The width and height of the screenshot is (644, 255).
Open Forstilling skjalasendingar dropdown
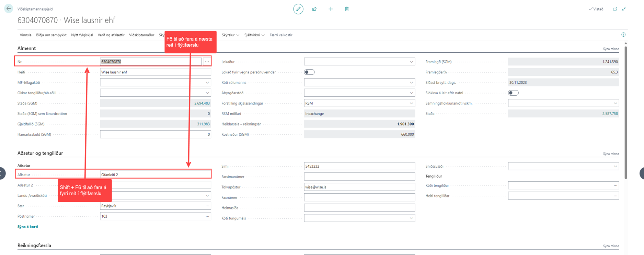pos(411,103)
